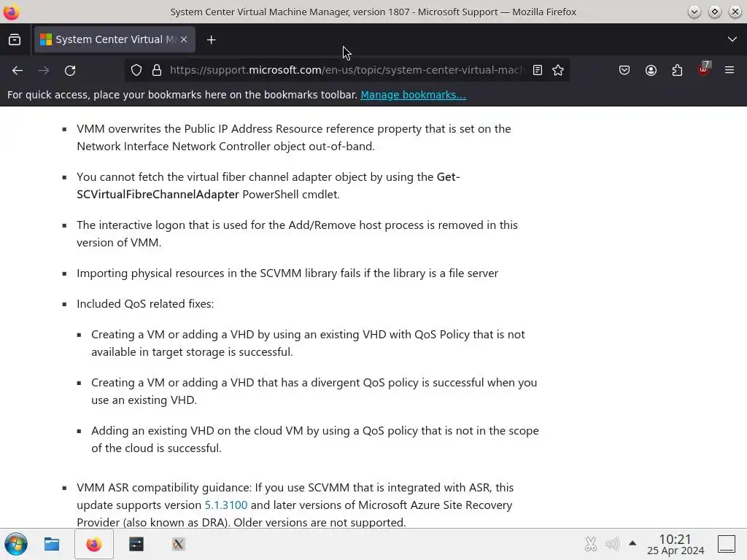Screen dimensions: 747x560
Task: Click the uBlock Origin extension icon
Action: click(704, 70)
